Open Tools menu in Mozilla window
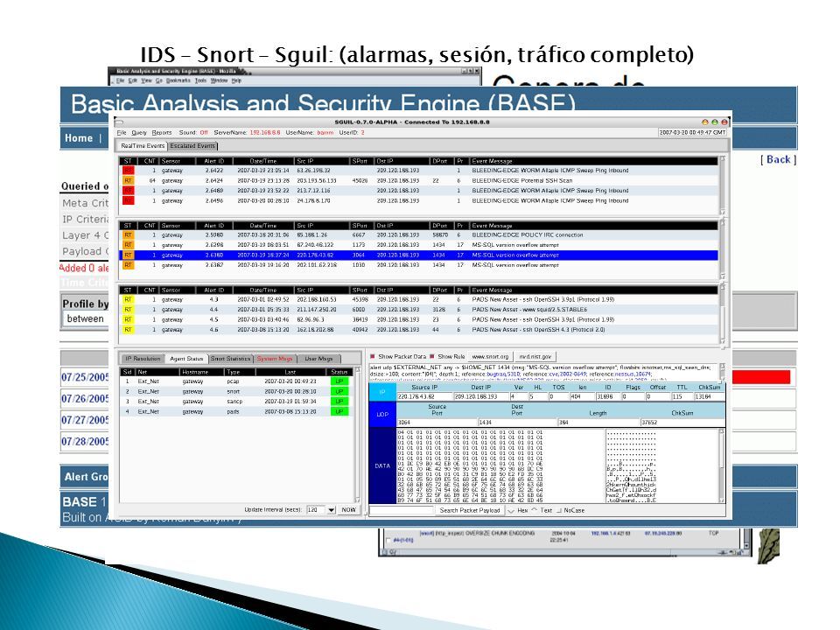The height and width of the screenshot is (630, 840). pos(200,80)
